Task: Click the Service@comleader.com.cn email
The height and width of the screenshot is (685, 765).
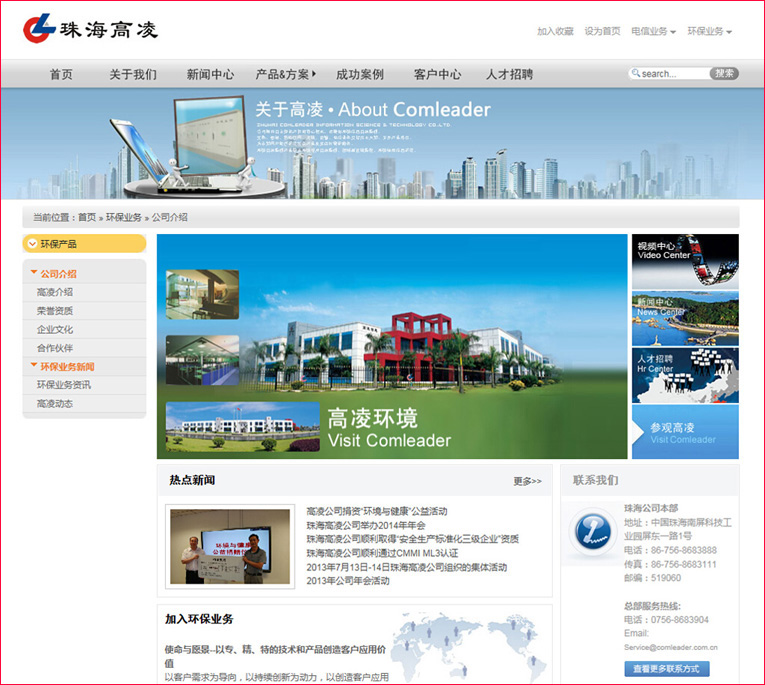Action: click(x=671, y=647)
